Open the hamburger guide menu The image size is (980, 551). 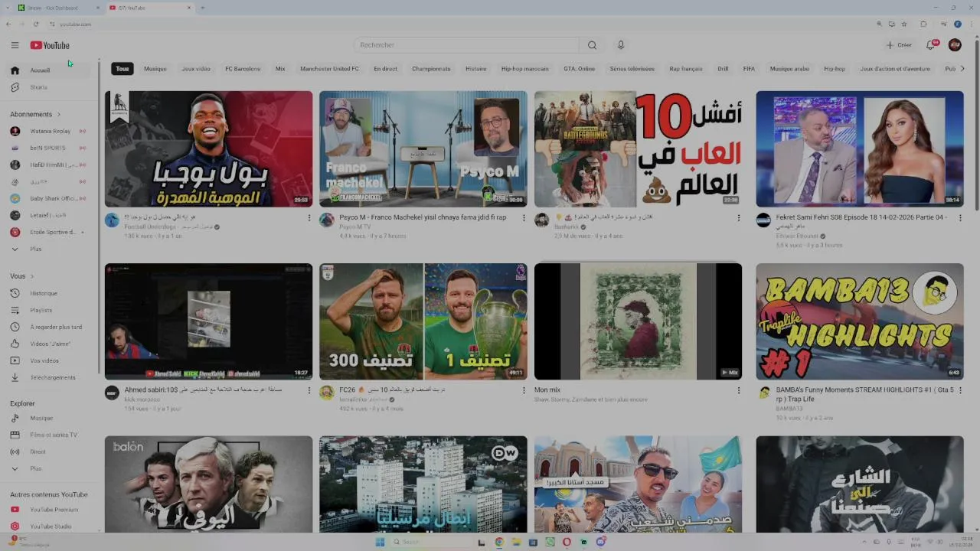(x=15, y=45)
